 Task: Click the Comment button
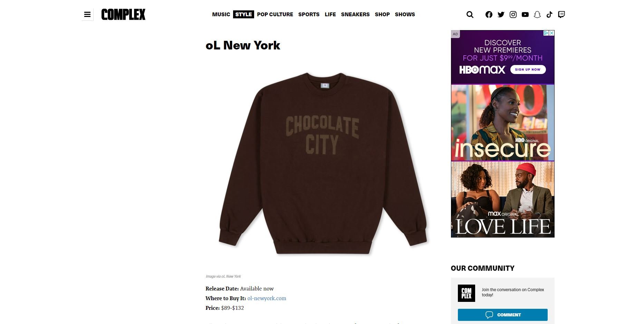point(503,315)
